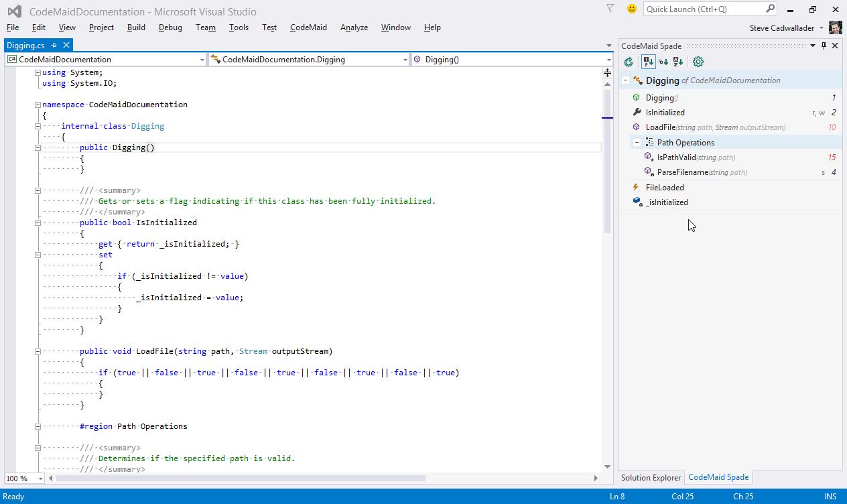Sort Spade members by file order
Viewport: 847px width, 504px height.
648,61
